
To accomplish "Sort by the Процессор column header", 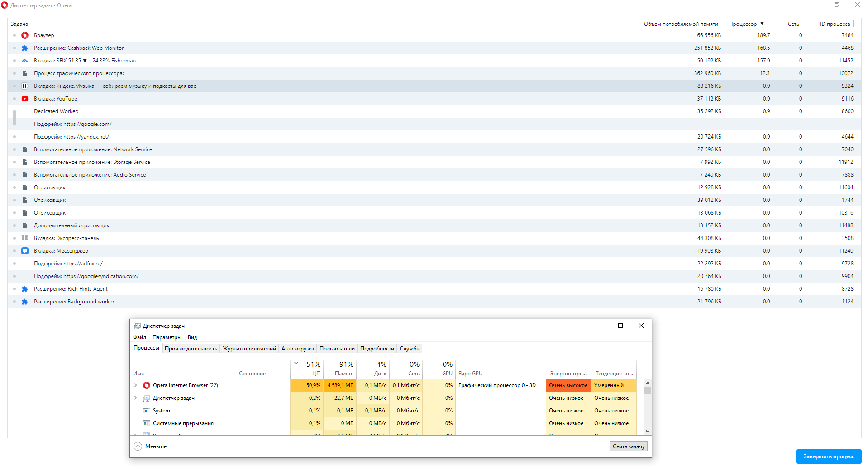I will click(746, 24).
